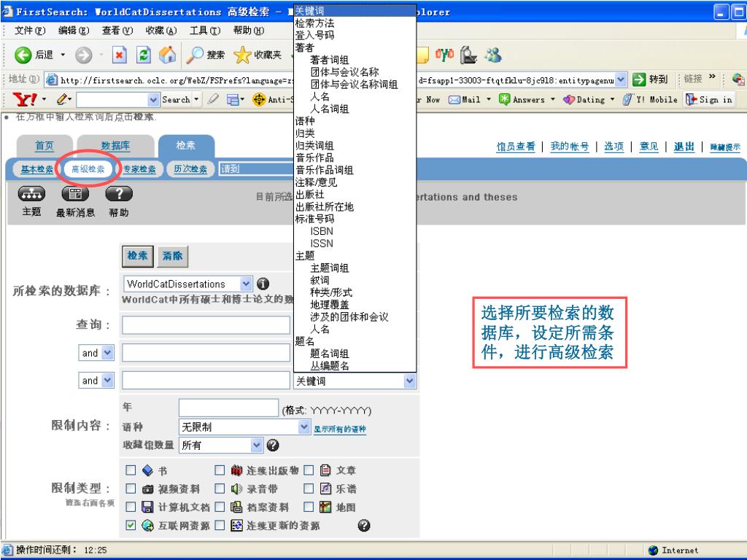The image size is (747, 560).
Task: Choose 出版社 in the open index list
Action: tap(309, 194)
